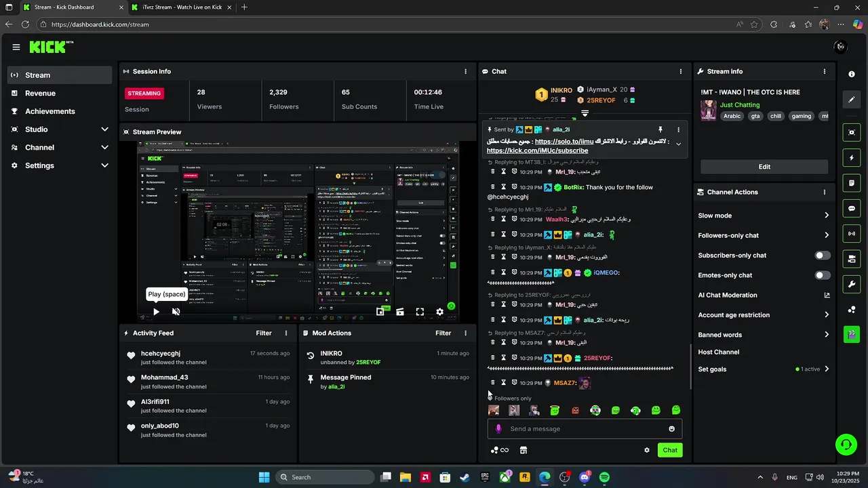Toggle Emotes-only chat switch
The width and height of the screenshot is (868, 488).
click(822, 275)
